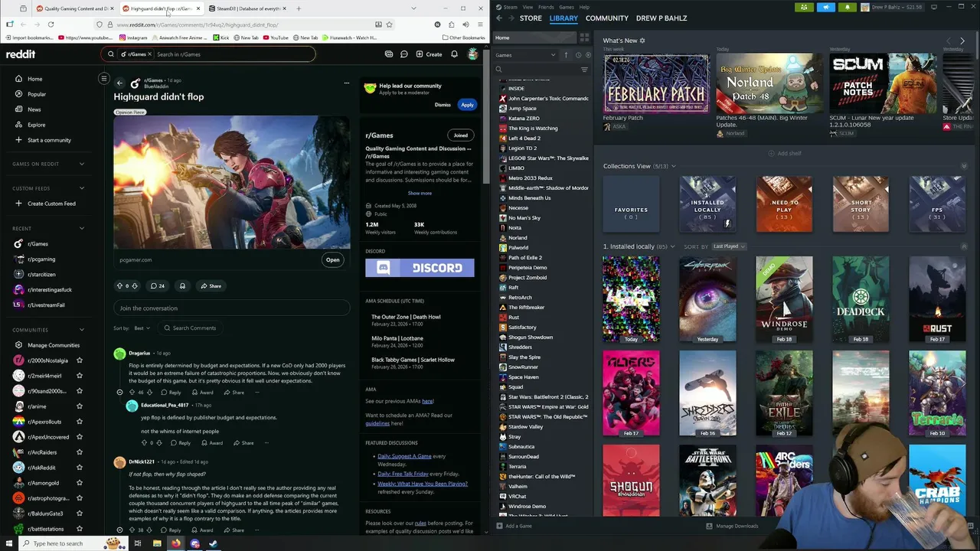Open the post's 24 comments button
The image size is (980, 551).
(x=158, y=286)
